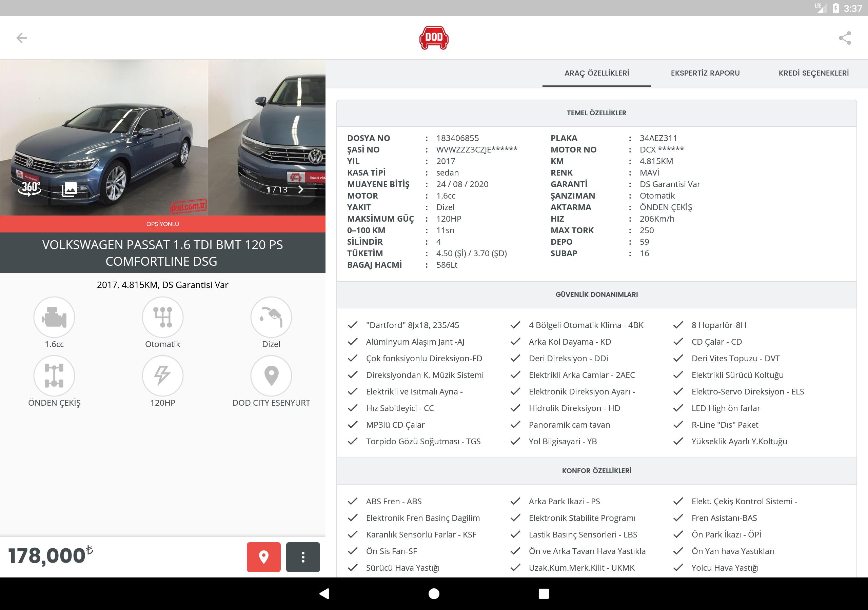The height and width of the screenshot is (610, 868).
Task: Tap the checkmark beside Panoramik cam tavan
Action: 515,425
